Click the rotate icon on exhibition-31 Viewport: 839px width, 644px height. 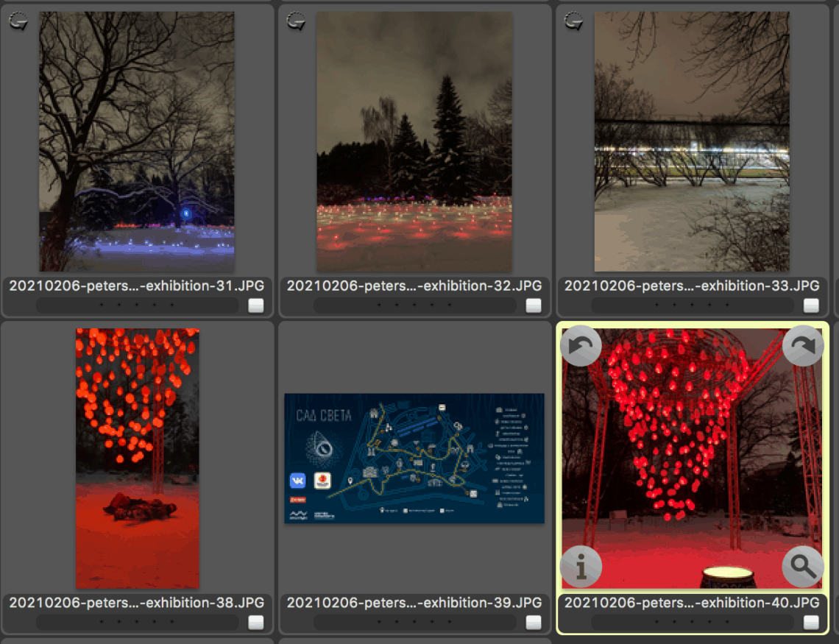[18, 21]
